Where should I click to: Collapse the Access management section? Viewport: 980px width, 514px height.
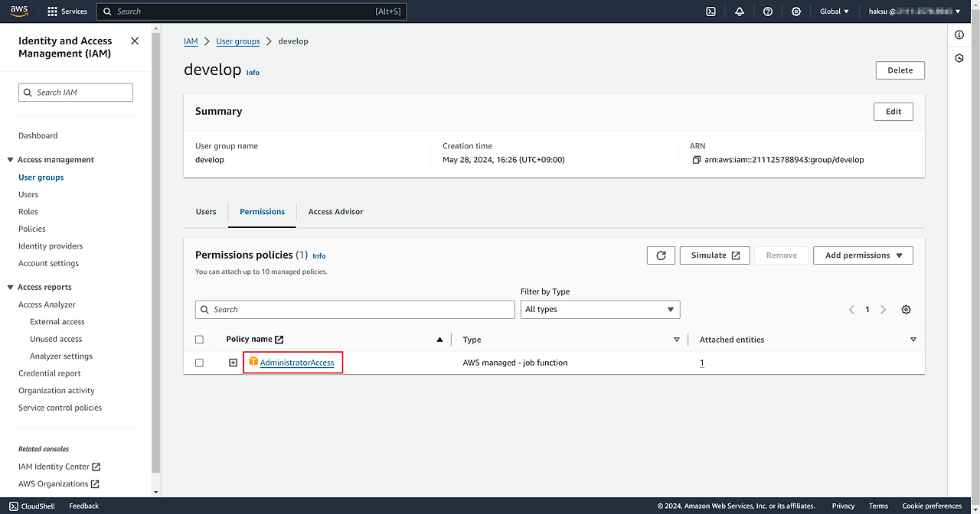pyautogui.click(x=11, y=160)
